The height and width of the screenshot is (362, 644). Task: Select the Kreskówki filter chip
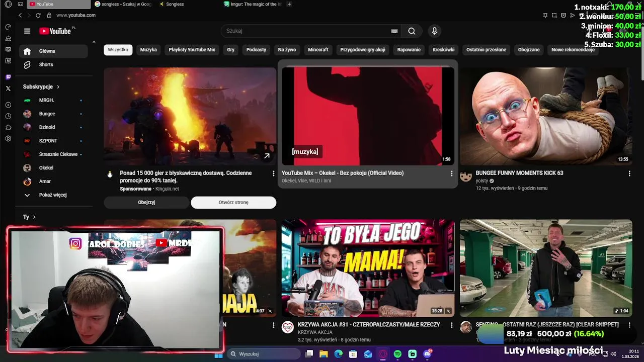pyautogui.click(x=443, y=50)
